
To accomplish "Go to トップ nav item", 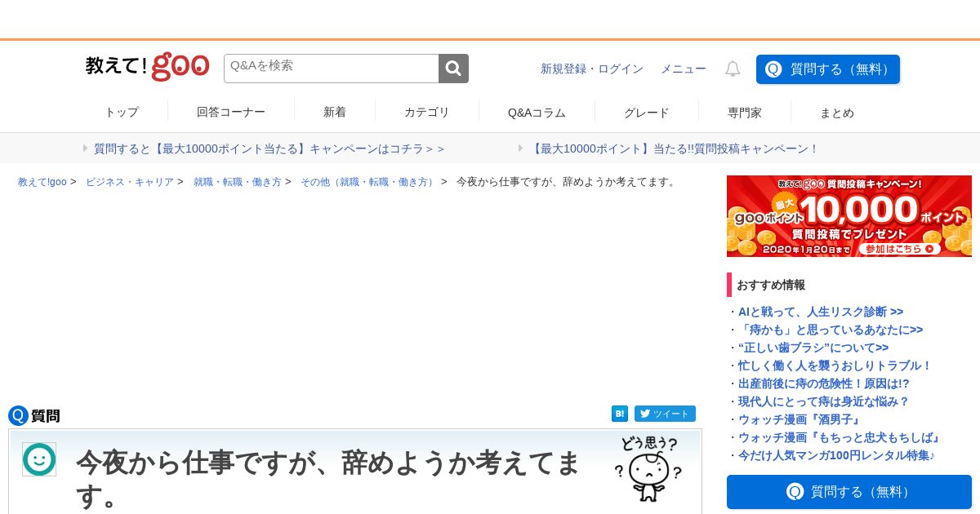I will coord(122,113).
